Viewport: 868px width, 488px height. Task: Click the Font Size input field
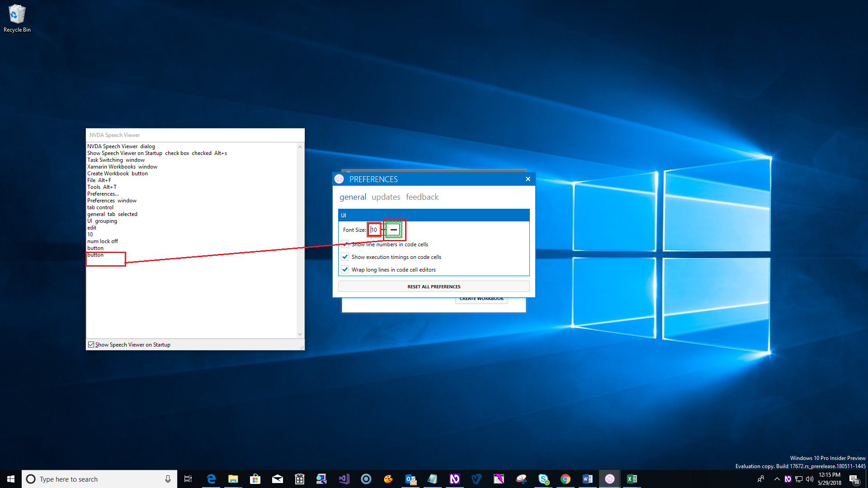374,230
